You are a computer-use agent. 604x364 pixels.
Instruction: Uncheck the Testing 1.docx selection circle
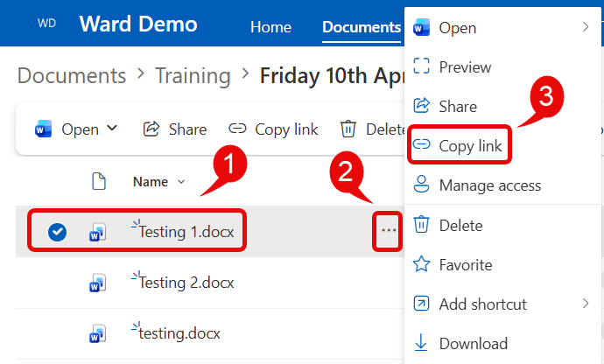[57, 232]
